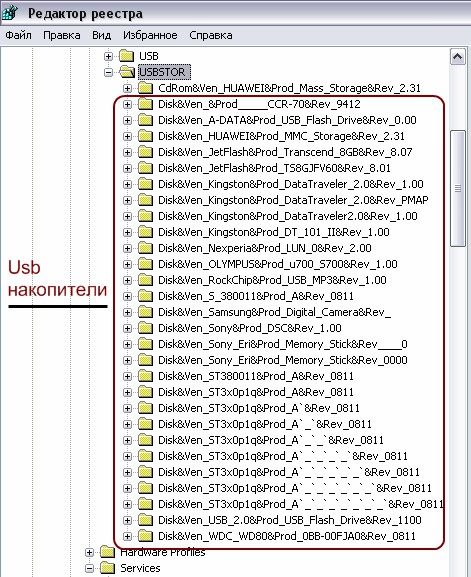
Task: Click the Hardware Profiles folder icon
Action: point(107,552)
